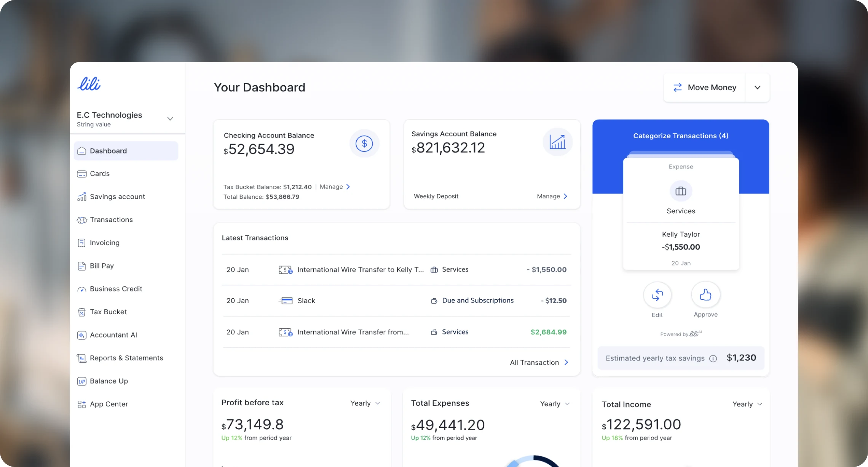The height and width of the screenshot is (467, 868).
Task: Click the Lili logo
Action: (x=89, y=84)
